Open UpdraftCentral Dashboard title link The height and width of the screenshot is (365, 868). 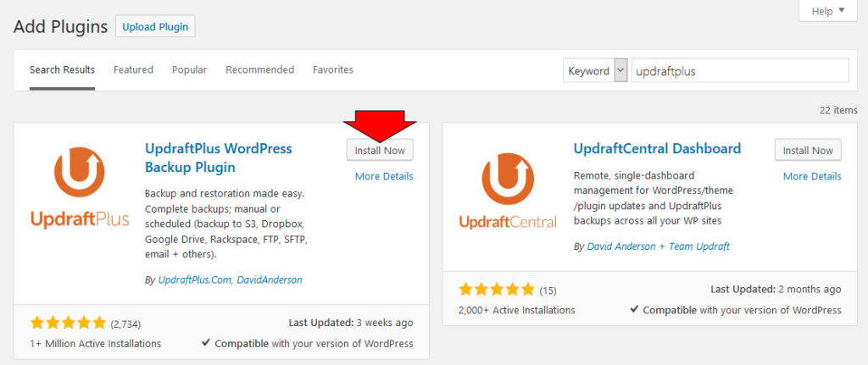(657, 149)
